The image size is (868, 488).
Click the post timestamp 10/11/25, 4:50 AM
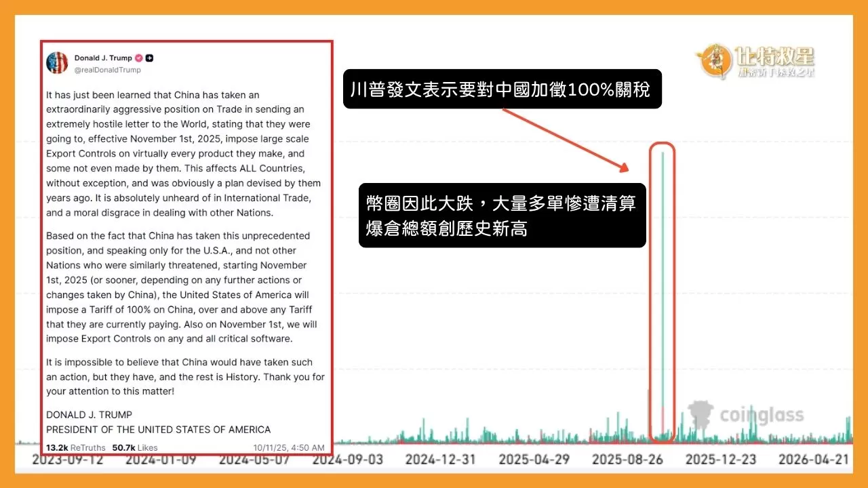(x=289, y=447)
